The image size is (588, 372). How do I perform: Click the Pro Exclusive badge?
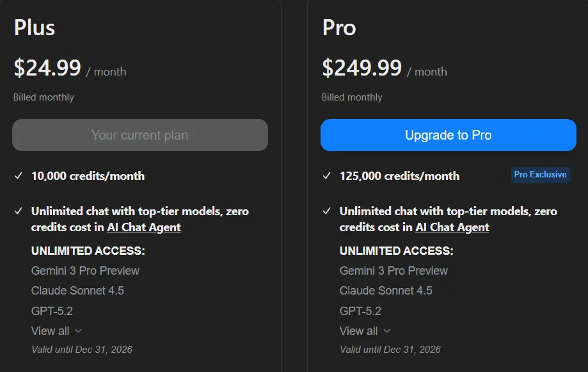pos(540,175)
